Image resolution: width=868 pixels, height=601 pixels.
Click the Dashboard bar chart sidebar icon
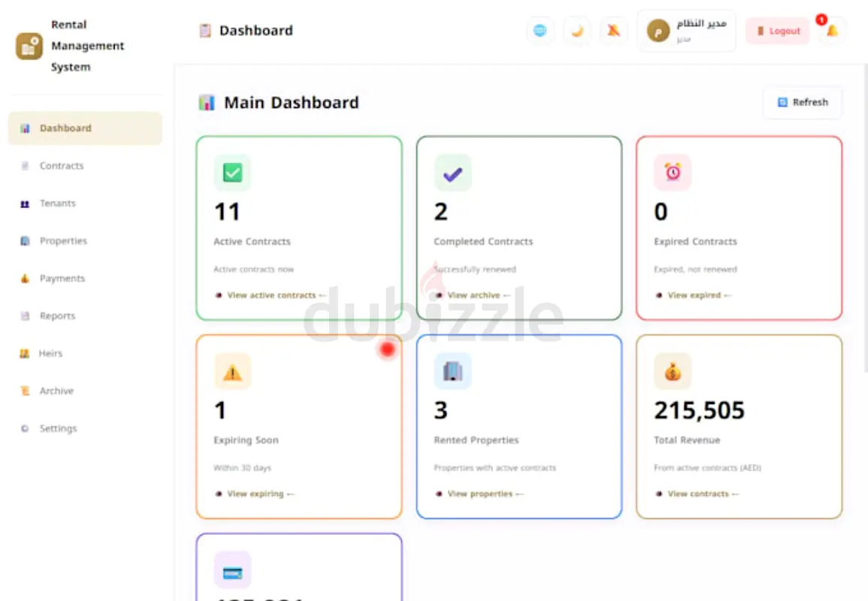click(25, 128)
